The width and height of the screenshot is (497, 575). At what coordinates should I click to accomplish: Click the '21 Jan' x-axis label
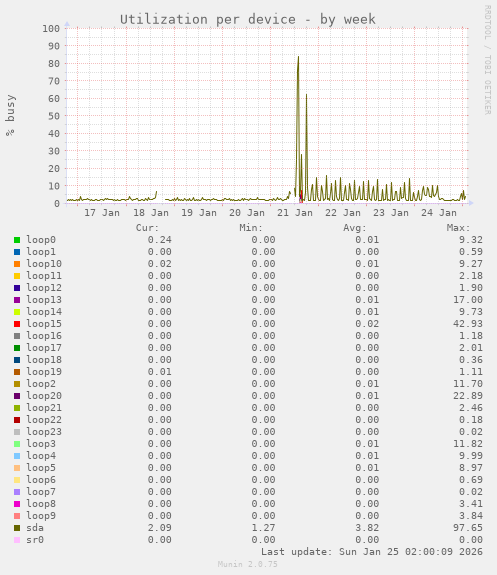295,213
